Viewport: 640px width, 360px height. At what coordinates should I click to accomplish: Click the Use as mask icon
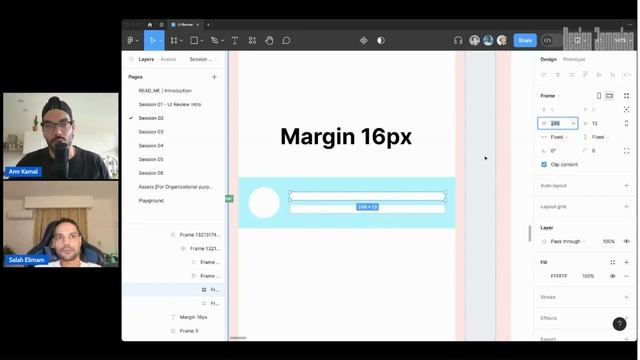(381, 40)
